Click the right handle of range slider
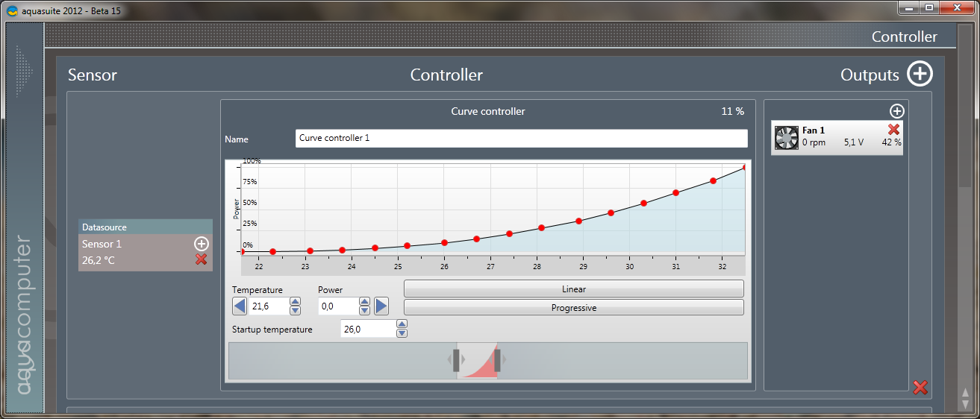Image resolution: width=980 pixels, height=419 pixels. click(x=497, y=360)
